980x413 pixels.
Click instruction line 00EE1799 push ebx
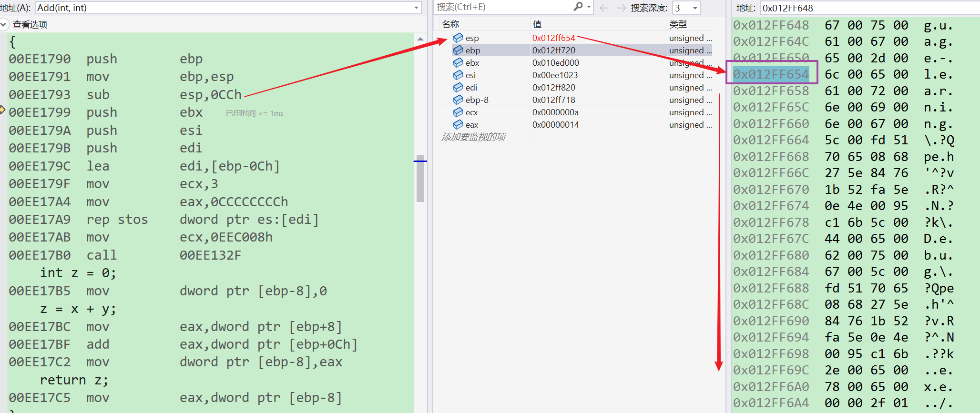[x=106, y=112]
